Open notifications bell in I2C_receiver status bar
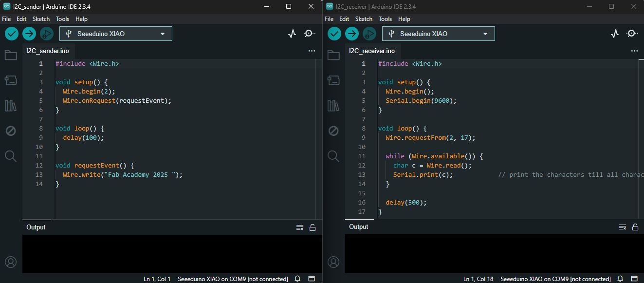The width and height of the screenshot is (644, 283). (620, 279)
